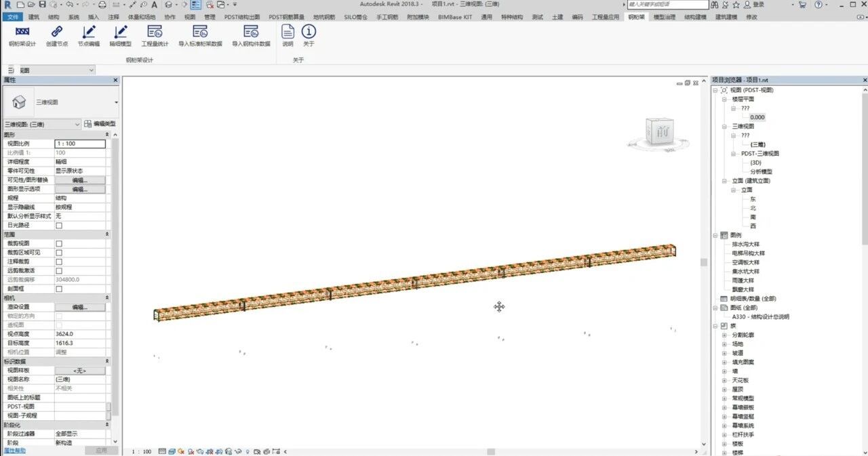Open the 说明 document icon

pyautogui.click(x=288, y=35)
